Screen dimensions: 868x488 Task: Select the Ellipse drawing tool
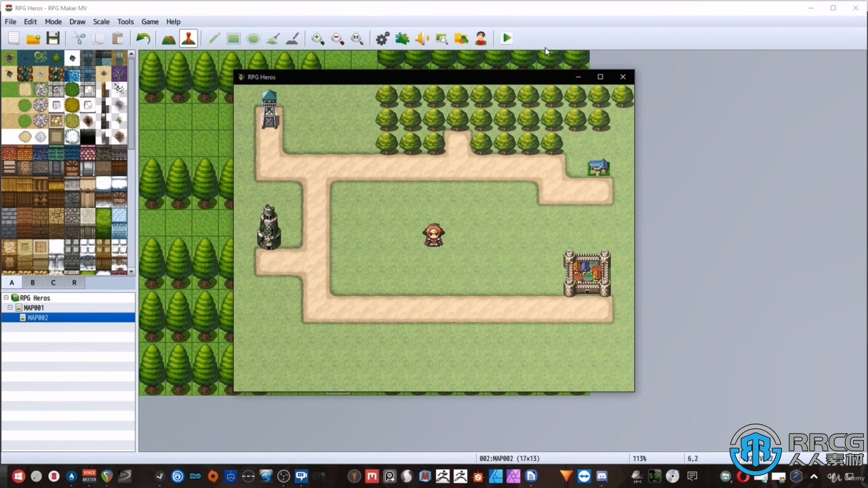pyautogui.click(x=253, y=39)
